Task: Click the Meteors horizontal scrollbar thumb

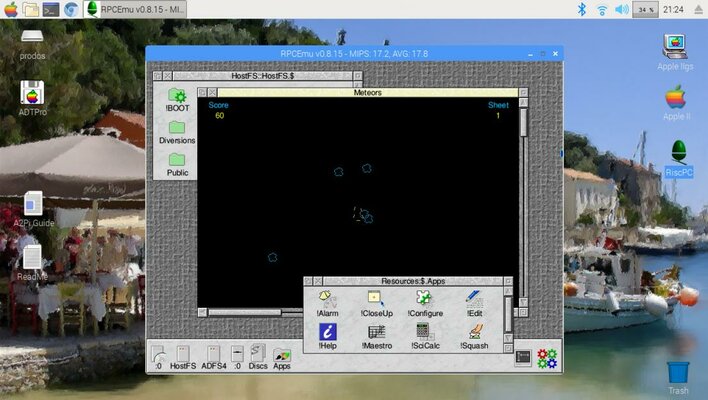Action: coord(245,312)
